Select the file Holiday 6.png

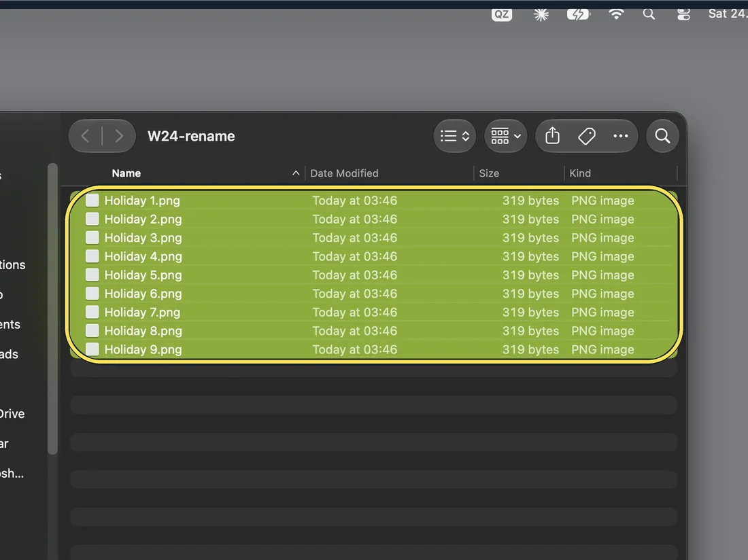click(x=373, y=294)
